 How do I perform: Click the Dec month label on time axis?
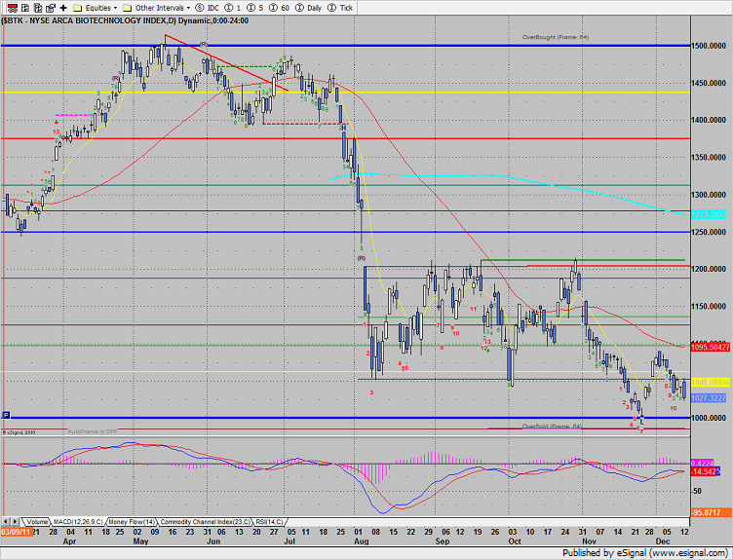663,541
